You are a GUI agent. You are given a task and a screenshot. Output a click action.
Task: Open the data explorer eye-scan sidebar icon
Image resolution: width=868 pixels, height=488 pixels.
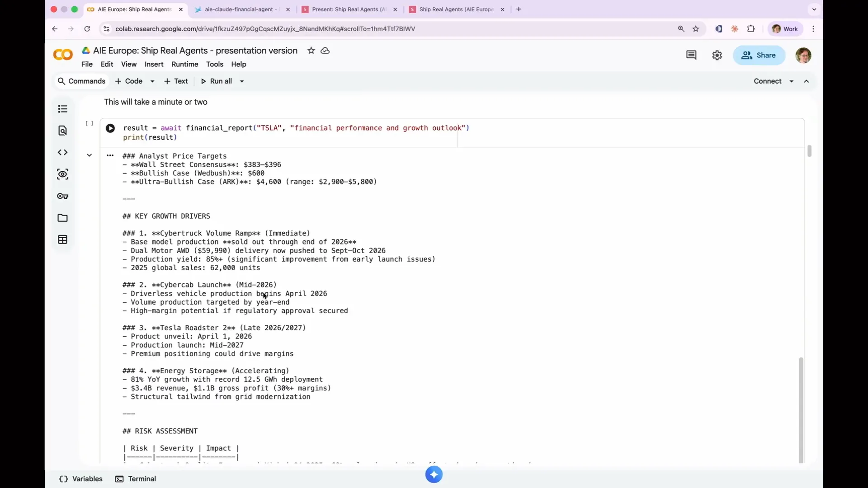pos(63,174)
